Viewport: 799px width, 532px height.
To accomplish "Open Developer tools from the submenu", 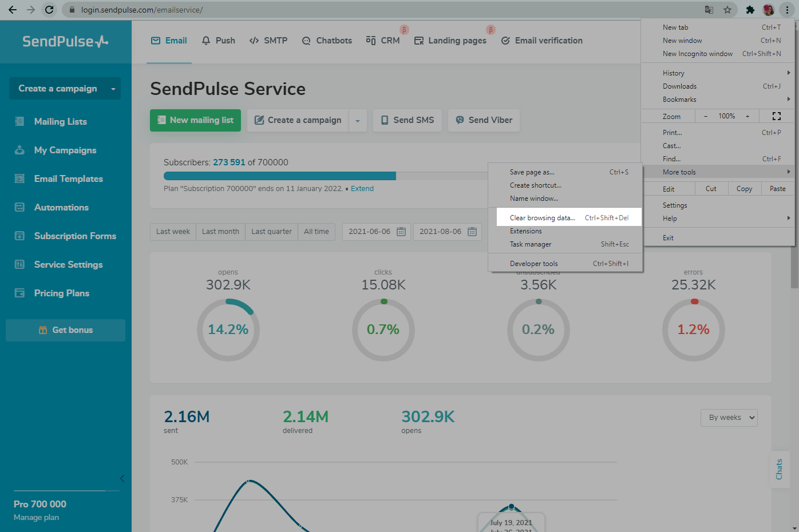I will click(x=533, y=264).
